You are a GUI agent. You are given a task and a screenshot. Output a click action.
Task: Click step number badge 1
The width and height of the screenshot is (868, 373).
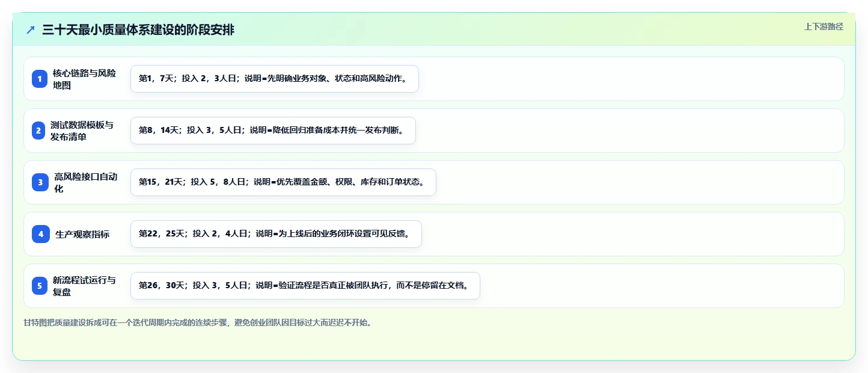(40, 79)
